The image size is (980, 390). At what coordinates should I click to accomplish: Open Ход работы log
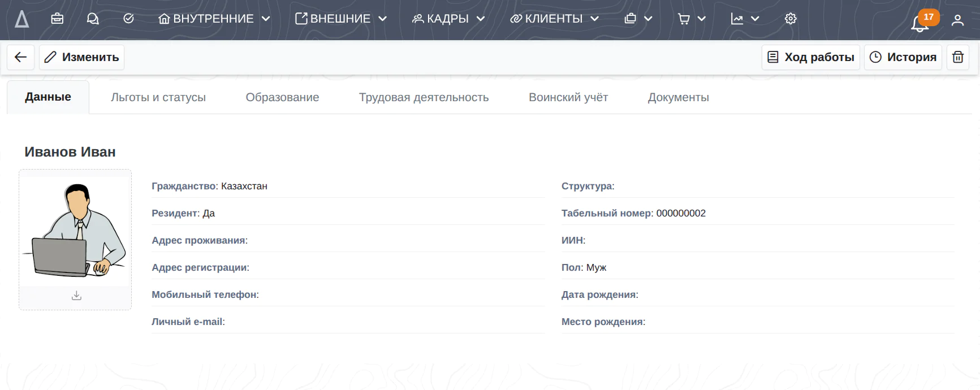click(811, 57)
